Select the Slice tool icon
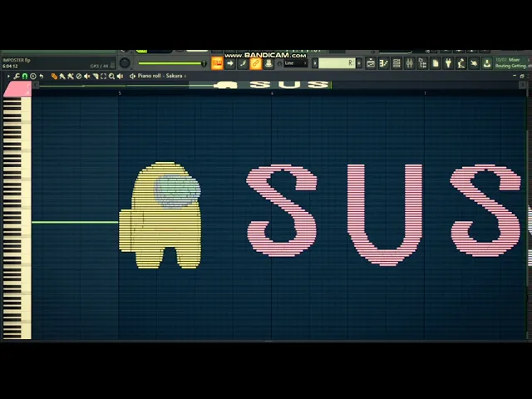 pos(96,76)
